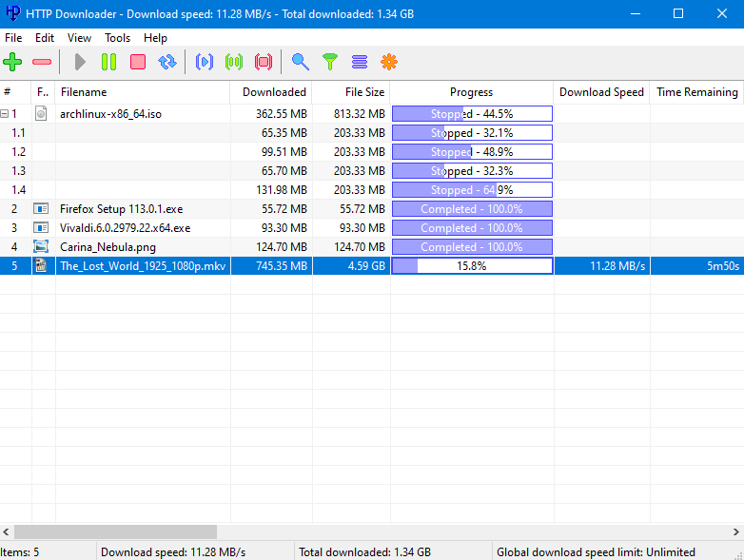
Task: Click the Stopped 48.9% progress bar
Action: tap(472, 152)
